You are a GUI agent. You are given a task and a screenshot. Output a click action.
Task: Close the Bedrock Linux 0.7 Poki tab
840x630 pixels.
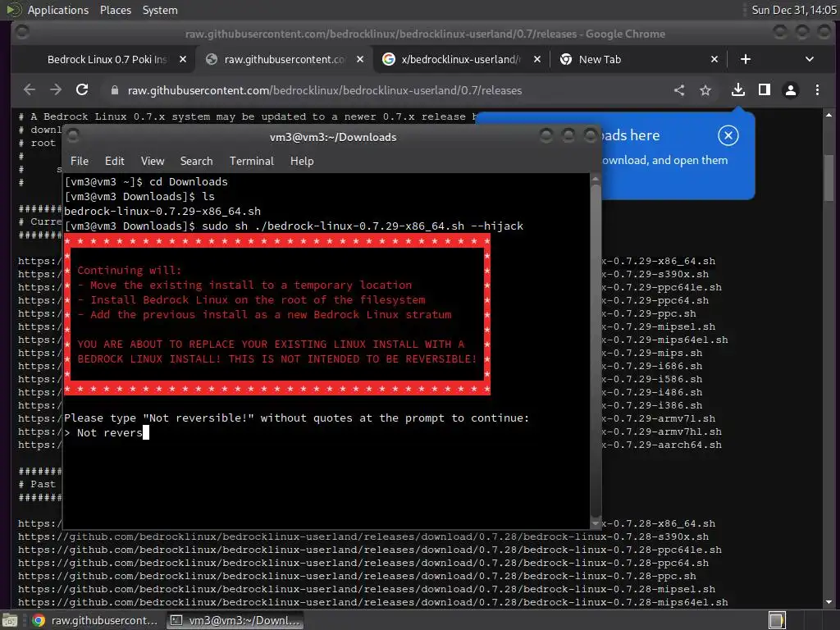click(183, 59)
